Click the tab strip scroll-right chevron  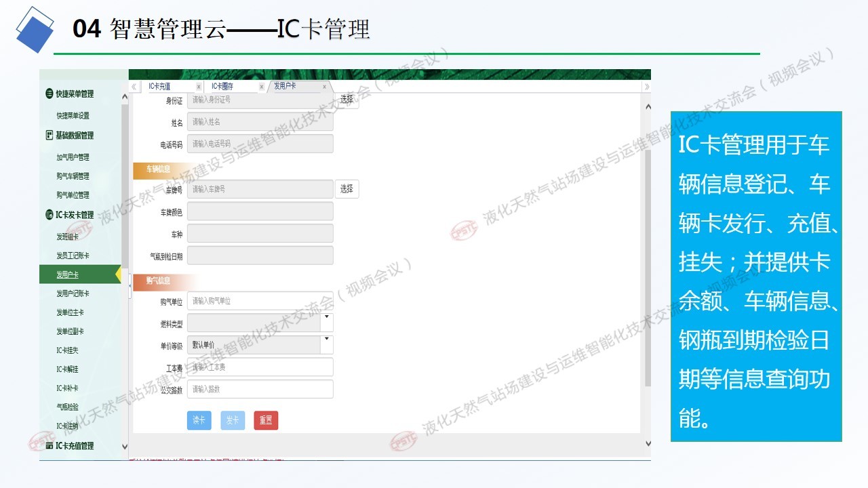647,86
